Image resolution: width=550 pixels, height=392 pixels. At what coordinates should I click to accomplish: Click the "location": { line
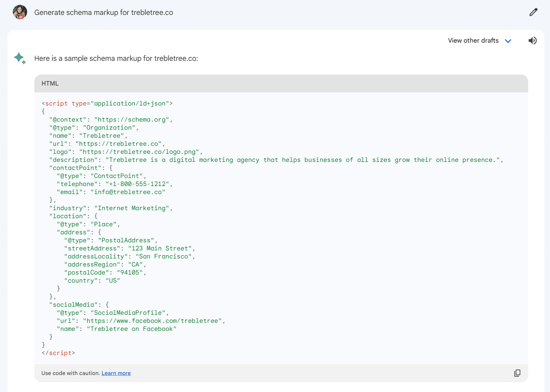pyautogui.click(x=73, y=216)
